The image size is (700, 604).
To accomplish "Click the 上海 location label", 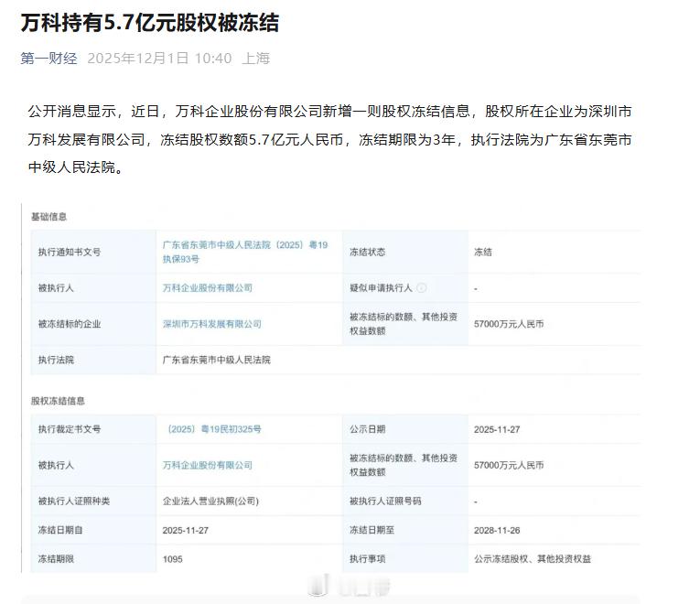I will click(256, 59).
